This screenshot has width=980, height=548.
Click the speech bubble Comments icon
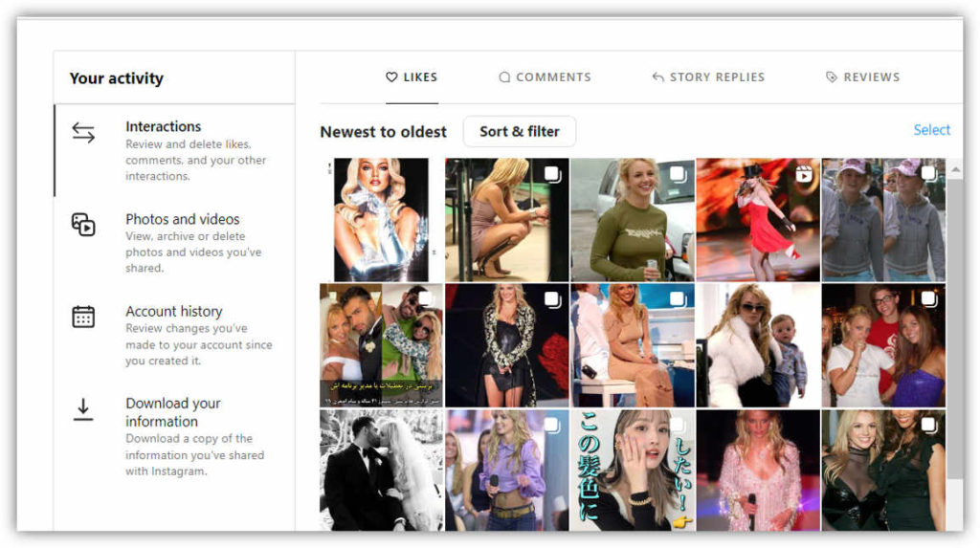click(x=504, y=77)
